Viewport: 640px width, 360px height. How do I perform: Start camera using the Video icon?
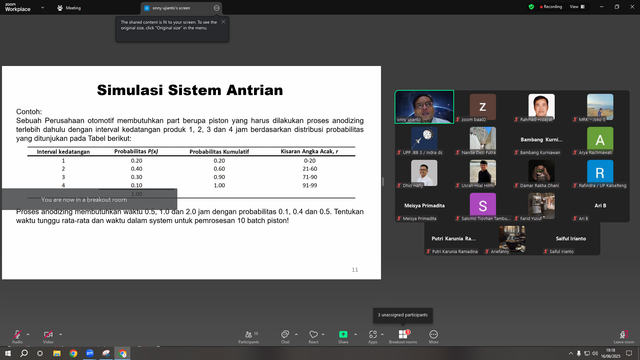coord(48,336)
